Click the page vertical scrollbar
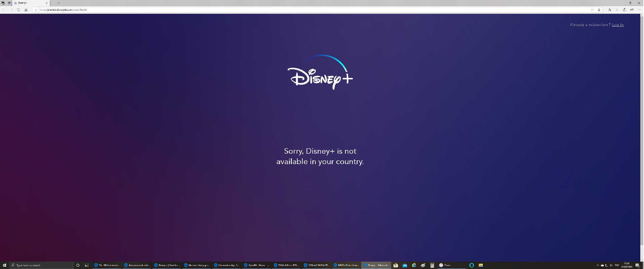Viewport: 644px width, 269px height. 642,134
